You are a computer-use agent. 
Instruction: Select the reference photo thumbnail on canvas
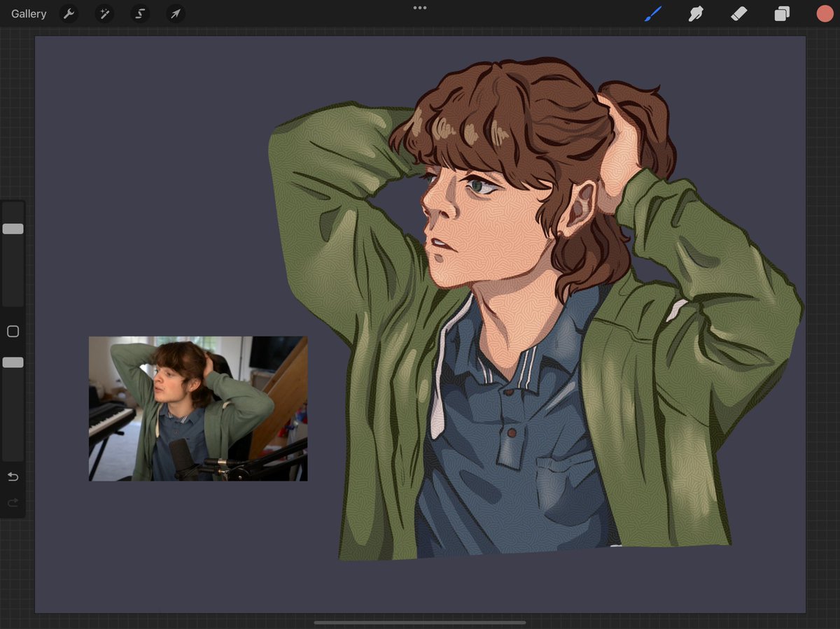198,409
